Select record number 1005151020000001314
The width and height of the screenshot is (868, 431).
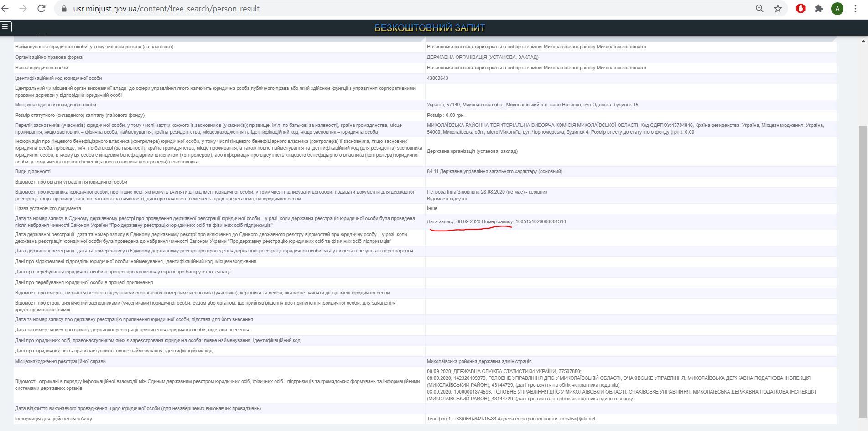(x=541, y=221)
